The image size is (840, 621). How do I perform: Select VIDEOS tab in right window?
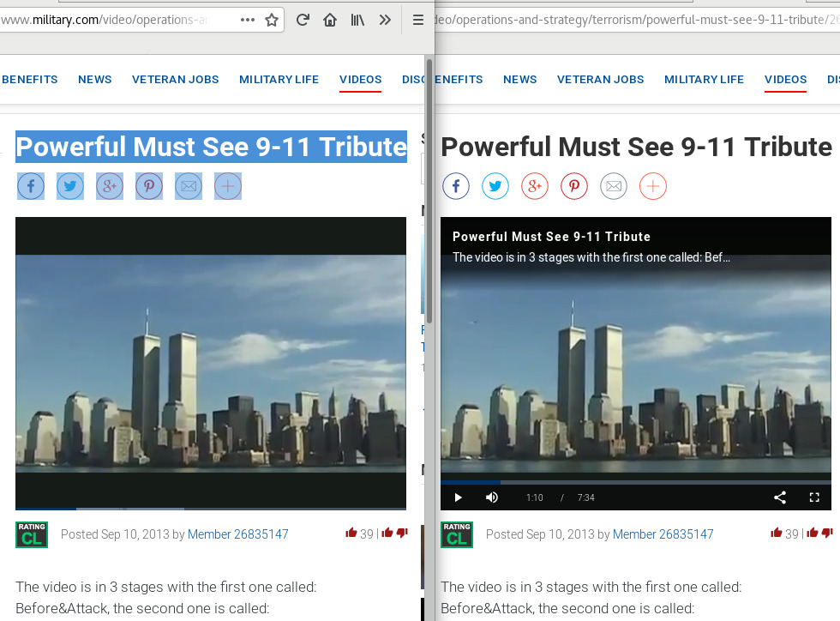(x=785, y=80)
